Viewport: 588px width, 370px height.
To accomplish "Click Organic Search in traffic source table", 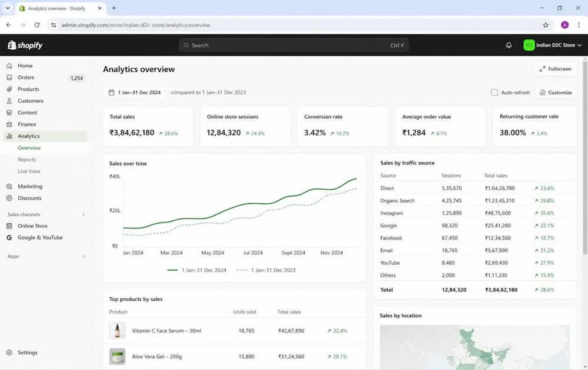I will tap(397, 201).
